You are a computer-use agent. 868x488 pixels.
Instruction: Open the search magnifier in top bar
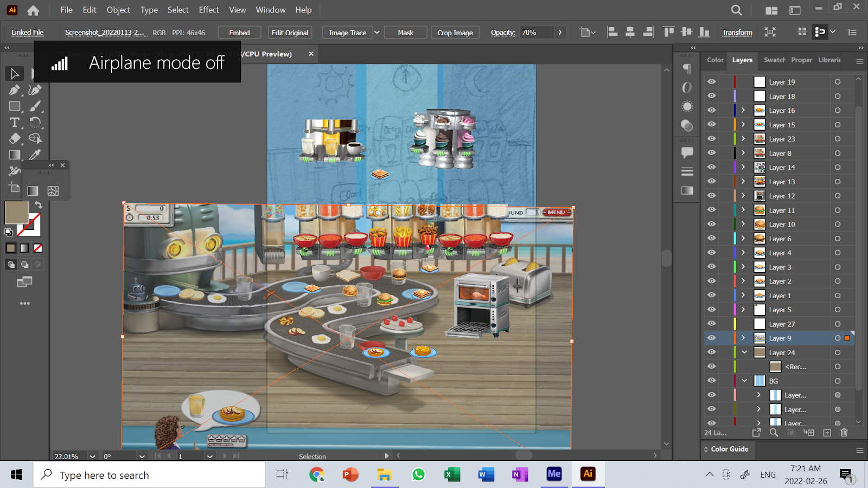(x=736, y=10)
